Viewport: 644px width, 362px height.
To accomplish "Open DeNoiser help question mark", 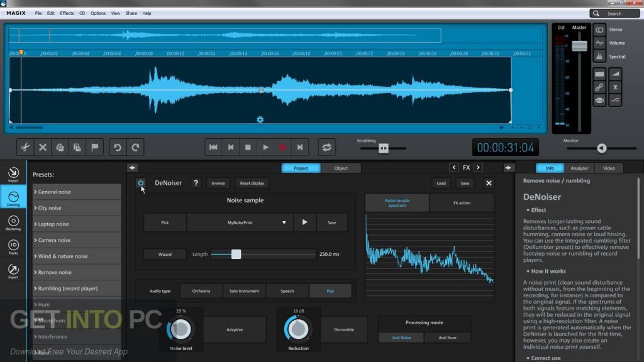I will click(x=196, y=183).
